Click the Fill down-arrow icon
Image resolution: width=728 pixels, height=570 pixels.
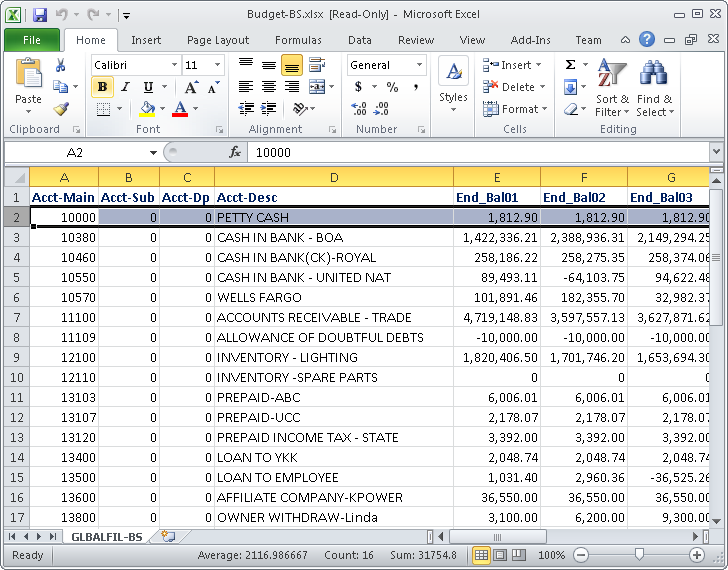571,87
